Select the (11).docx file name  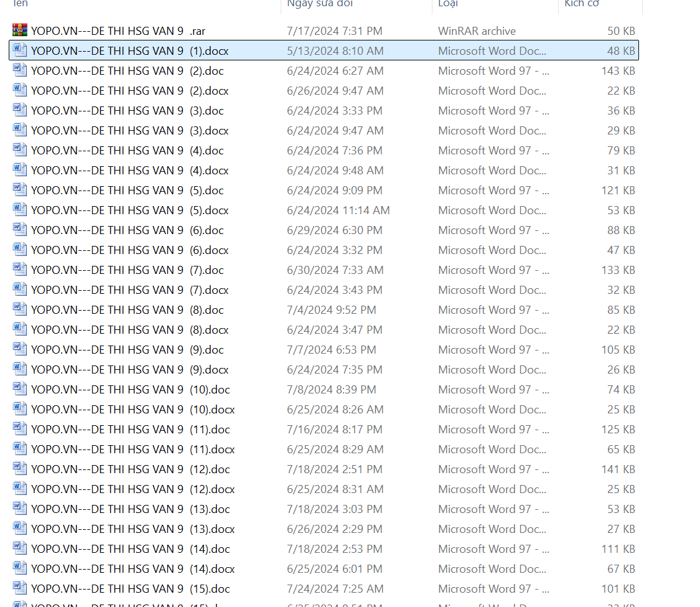(133, 449)
